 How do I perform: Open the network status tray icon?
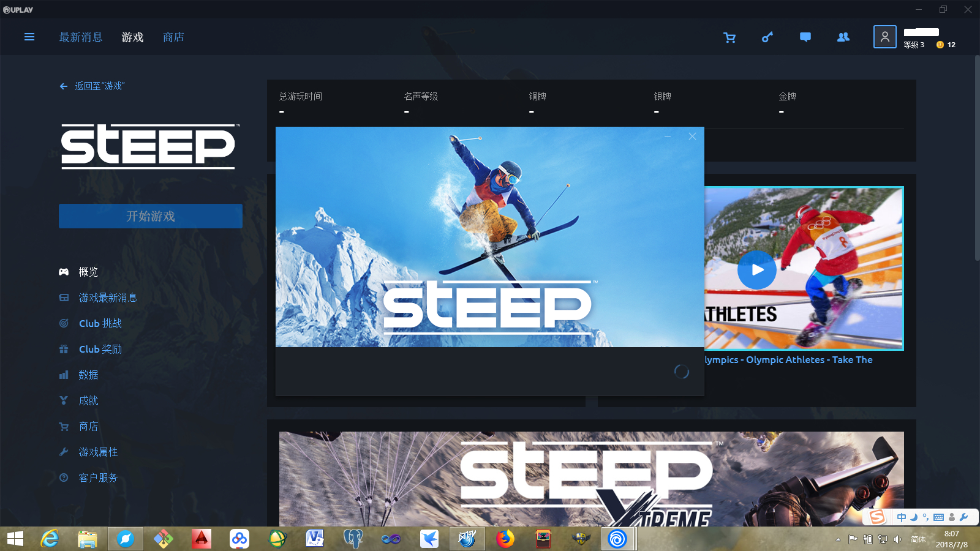pyautogui.click(x=883, y=539)
